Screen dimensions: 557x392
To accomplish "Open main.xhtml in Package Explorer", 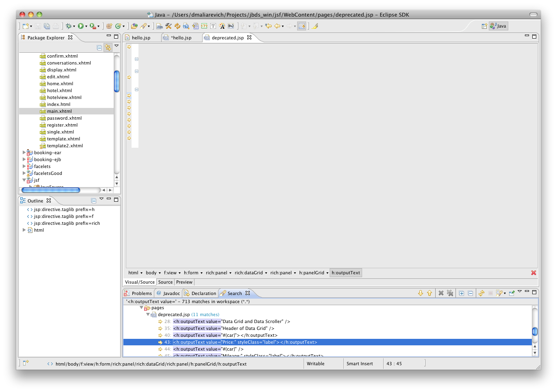I will coord(59,111).
